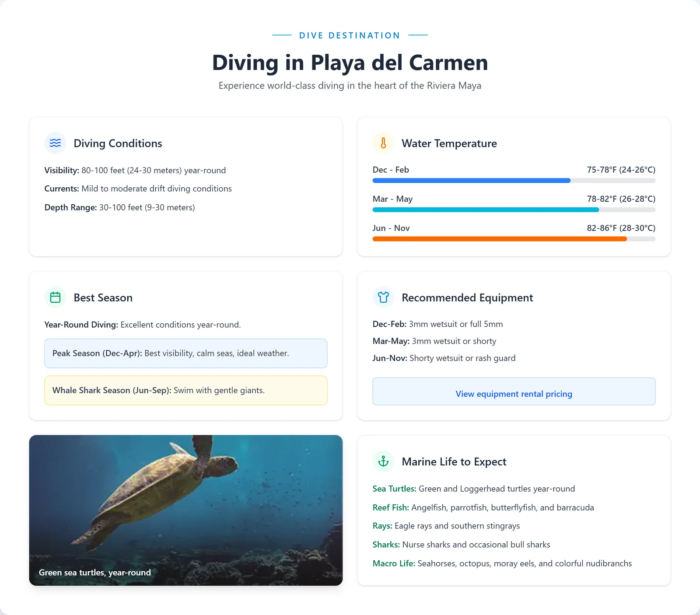Click the waves icon beside Diving Conditions
Viewport: 700px width, 615px height.
55,143
